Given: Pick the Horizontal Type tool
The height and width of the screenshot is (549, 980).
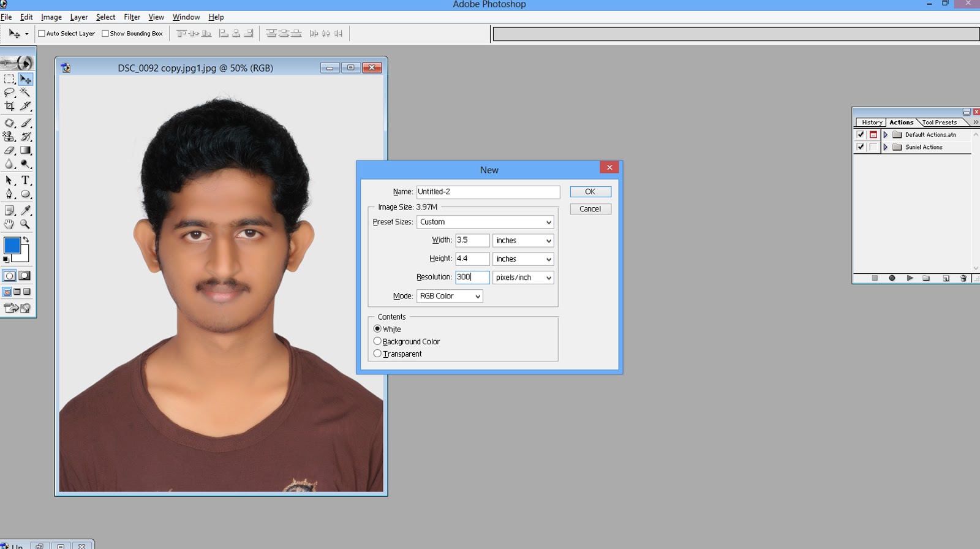Looking at the screenshot, I should (x=25, y=180).
